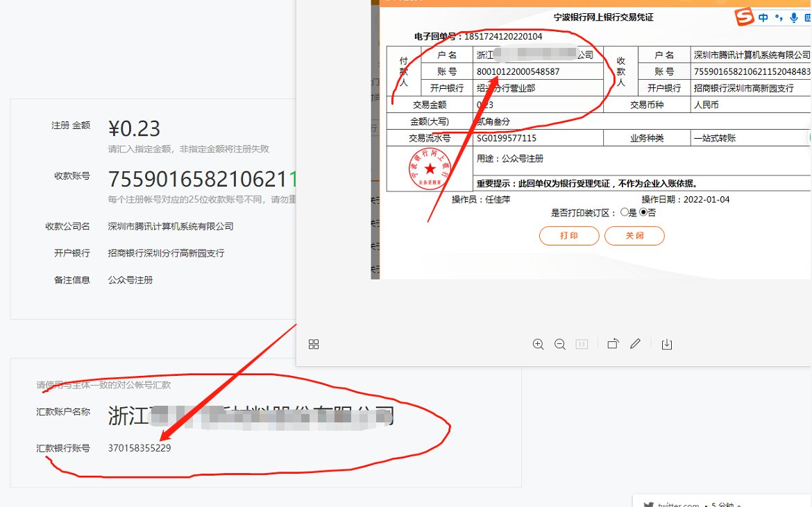Click the payer bank 绍兴分行营业部 cell
This screenshot has width=812, height=507.
pos(538,88)
